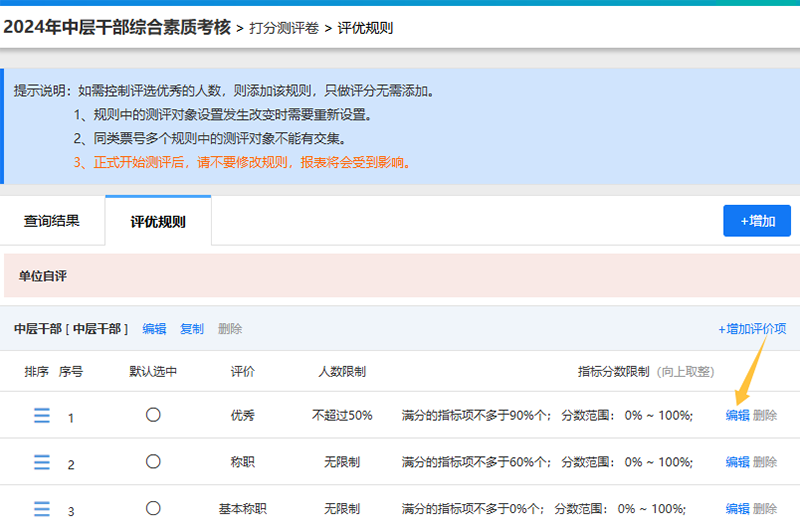This screenshot has height=526, width=800.
Task: Click the blue +增加 button
Action: [x=757, y=221]
